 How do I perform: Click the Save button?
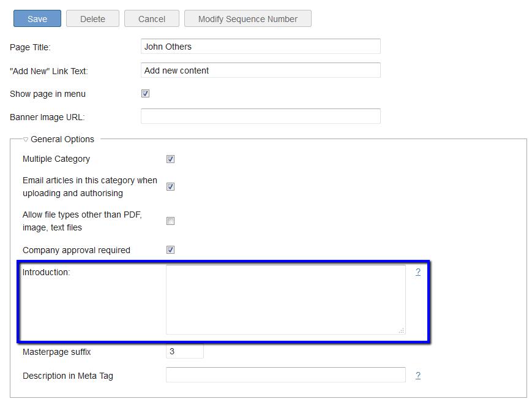pyautogui.click(x=37, y=18)
